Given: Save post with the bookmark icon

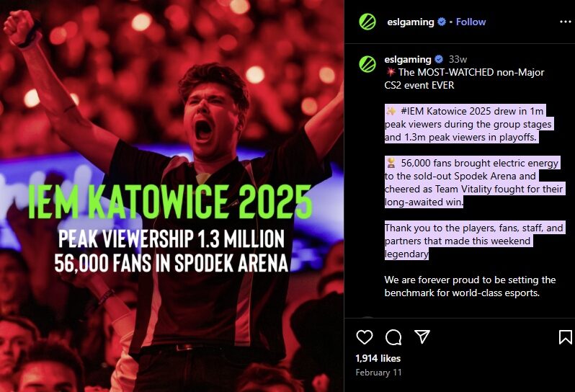Looking at the screenshot, I should 565,337.
